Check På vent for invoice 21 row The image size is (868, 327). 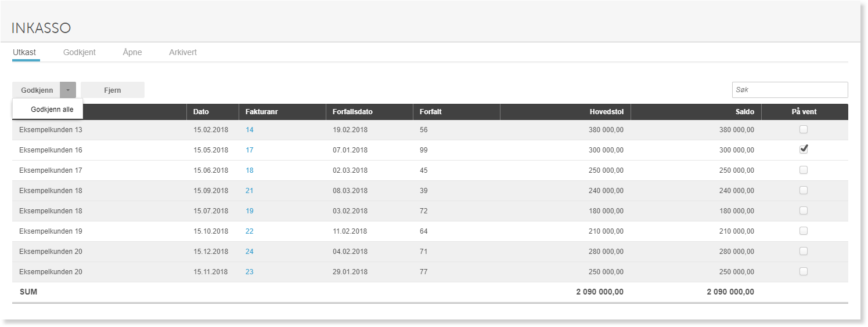pyautogui.click(x=804, y=190)
